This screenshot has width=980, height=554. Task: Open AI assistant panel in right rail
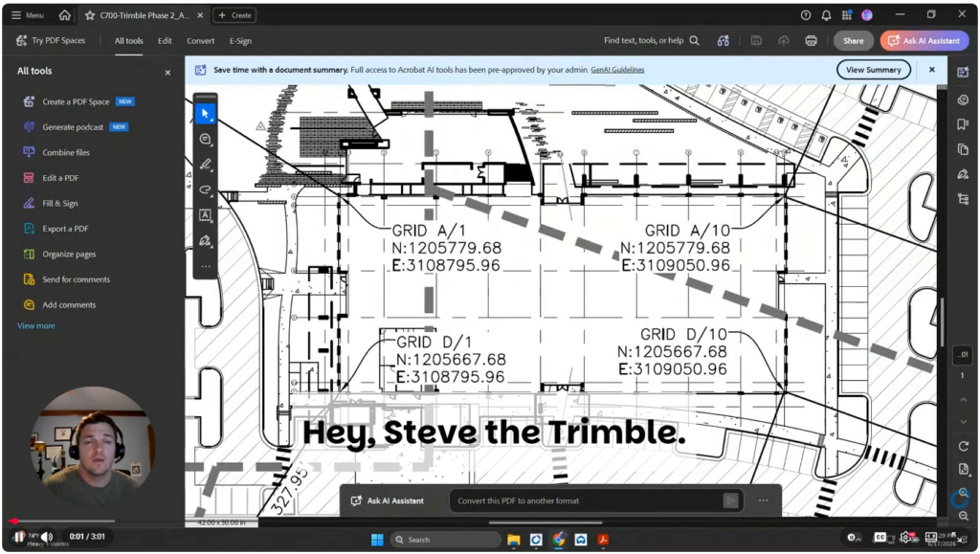point(963,73)
